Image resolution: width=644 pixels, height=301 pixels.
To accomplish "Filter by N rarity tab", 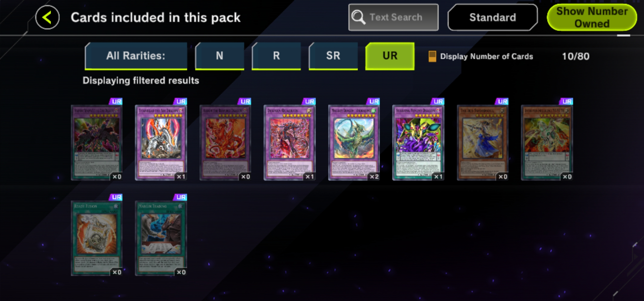I will [219, 56].
